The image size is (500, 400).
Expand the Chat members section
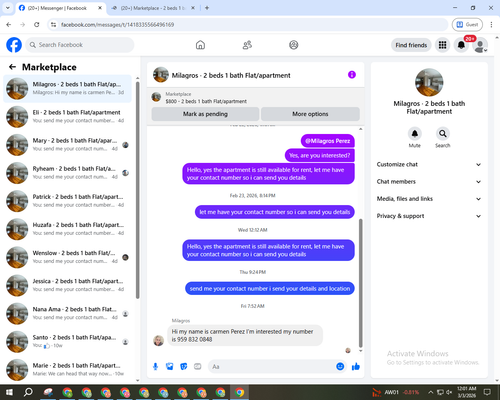[429, 182]
